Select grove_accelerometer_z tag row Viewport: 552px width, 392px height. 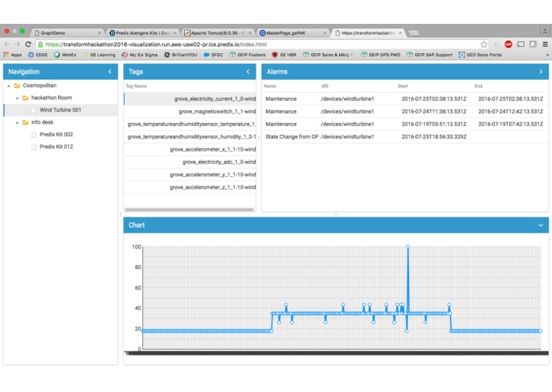(190, 188)
